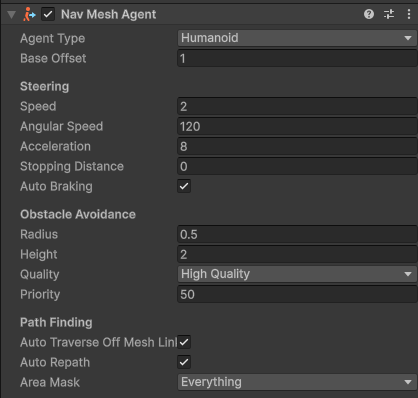Click the Angular Speed value field
This screenshot has width=418, height=398.
pyautogui.click(x=297, y=126)
